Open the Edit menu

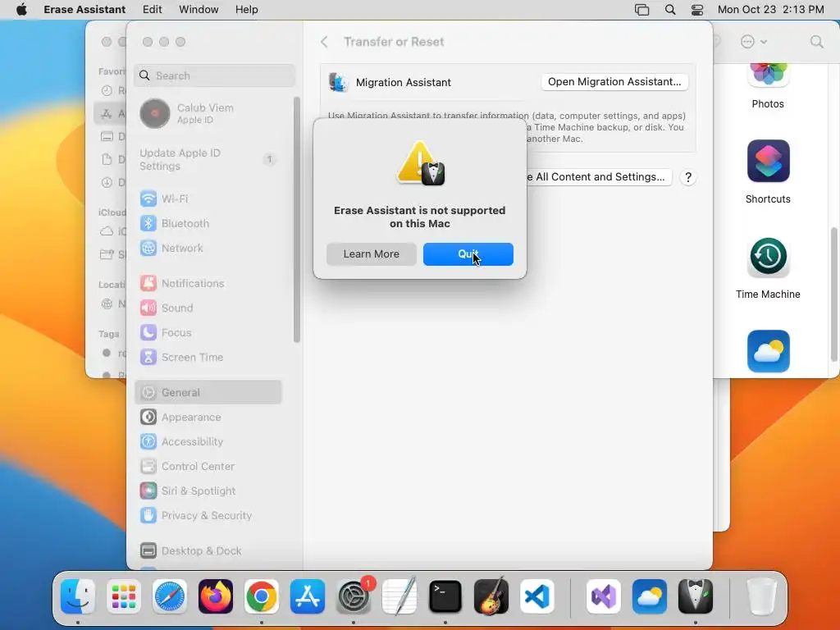tap(152, 10)
